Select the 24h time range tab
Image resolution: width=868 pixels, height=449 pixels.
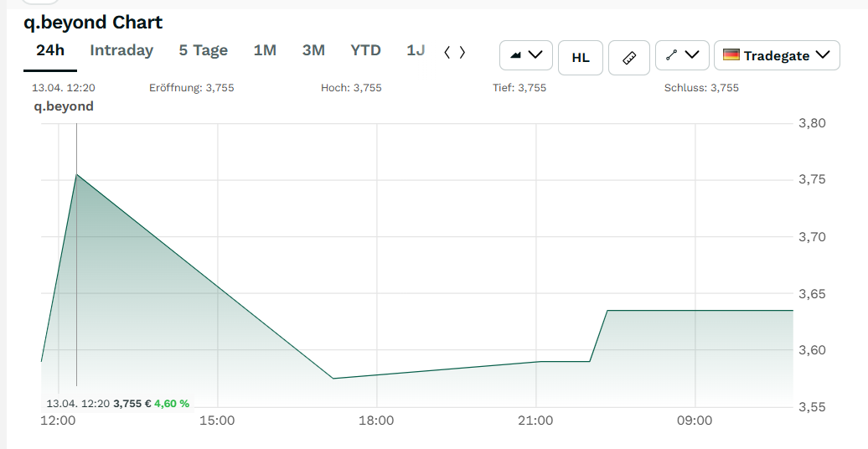click(x=50, y=50)
